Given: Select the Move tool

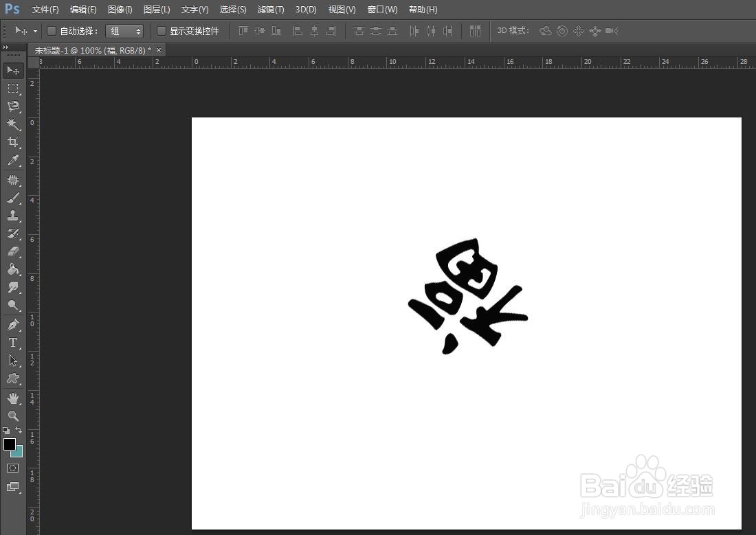Looking at the screenshot, I should [x=12, y=70].
